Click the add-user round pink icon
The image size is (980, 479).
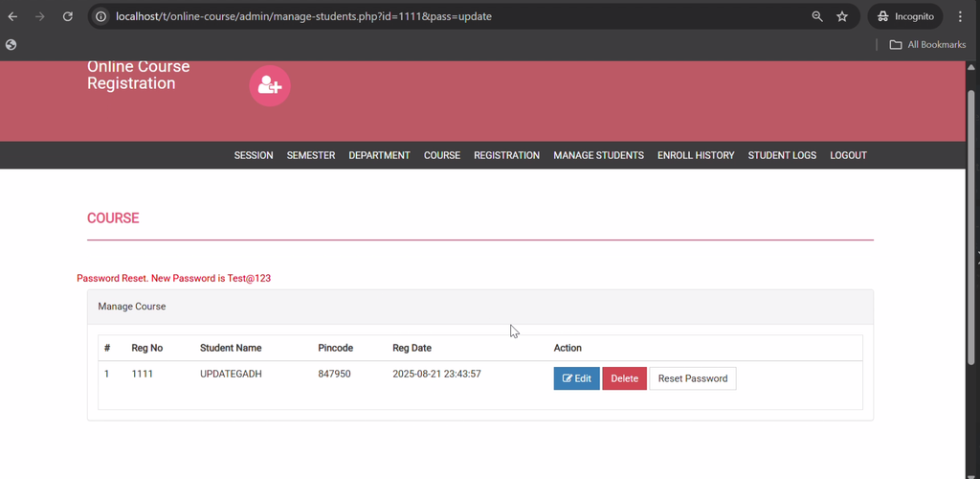click(270, 85)
